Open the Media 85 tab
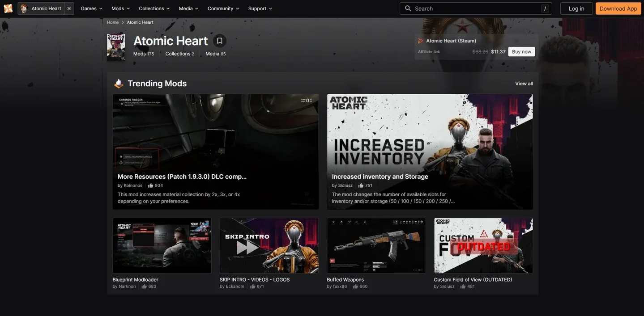This screenshot has width=644, height=316. click(x=216, y=54)
